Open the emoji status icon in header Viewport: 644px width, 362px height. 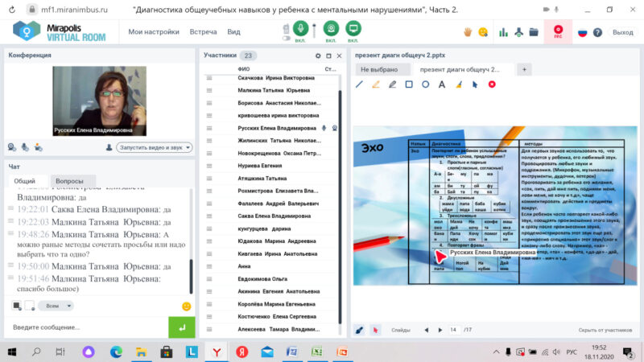click(x=483, y=32)
